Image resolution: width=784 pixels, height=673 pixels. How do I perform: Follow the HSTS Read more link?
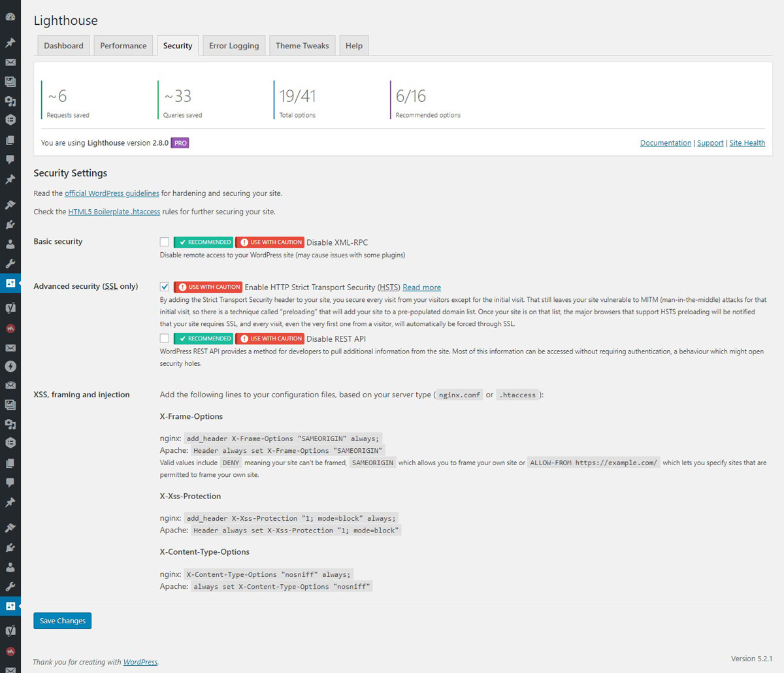click(x=421, y=287)
